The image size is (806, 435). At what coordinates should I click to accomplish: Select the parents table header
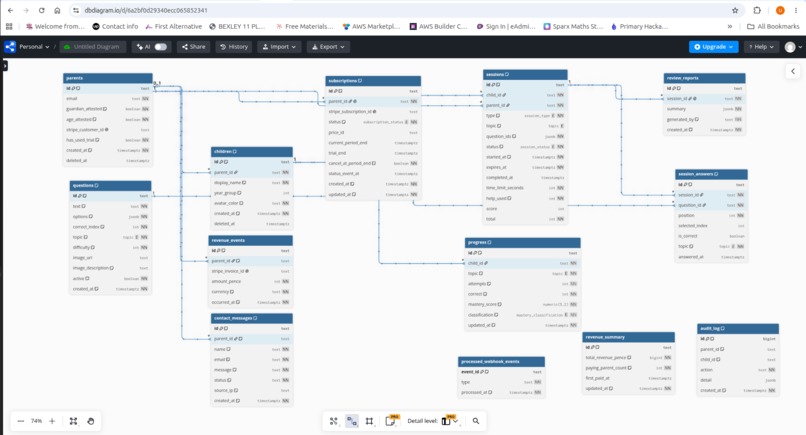[108, 78]
